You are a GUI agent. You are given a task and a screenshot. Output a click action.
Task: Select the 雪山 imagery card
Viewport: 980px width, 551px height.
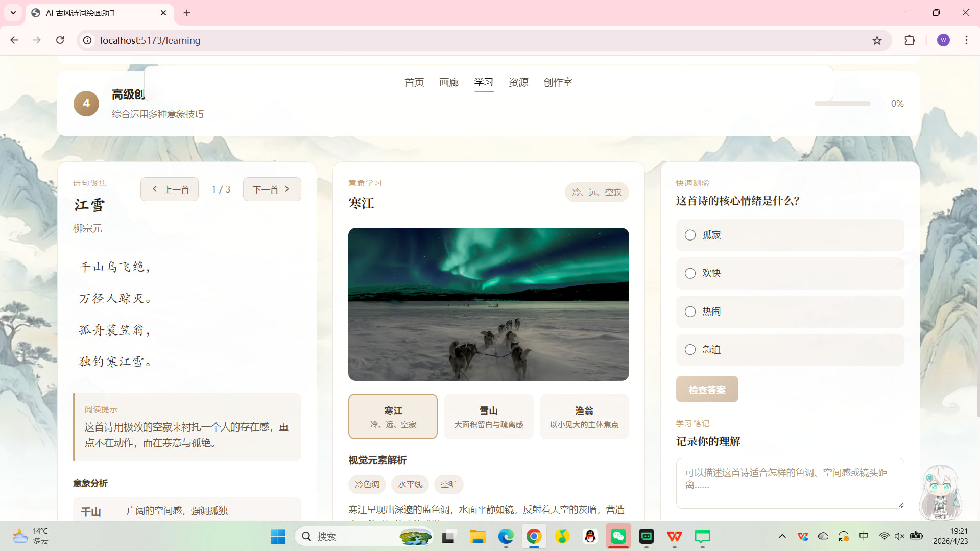[488, 416]
